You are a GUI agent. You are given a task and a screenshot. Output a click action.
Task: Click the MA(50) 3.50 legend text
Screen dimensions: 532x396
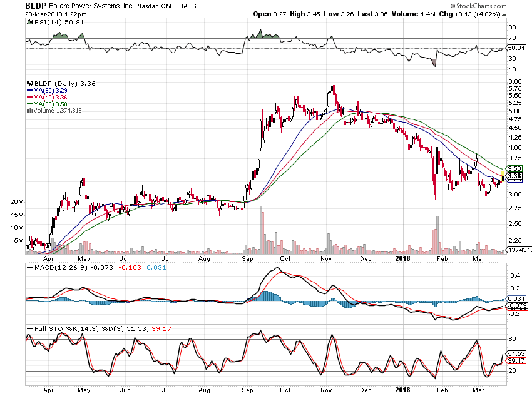coord(50,104)
